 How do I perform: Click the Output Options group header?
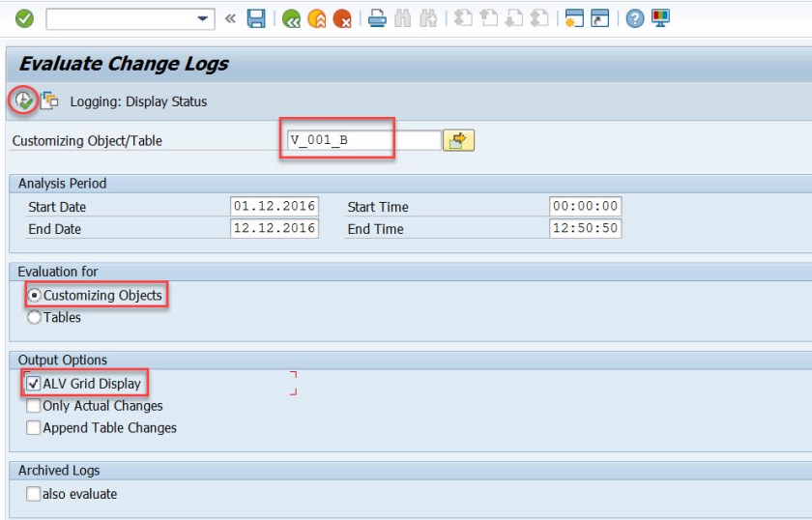coord(63,360)
